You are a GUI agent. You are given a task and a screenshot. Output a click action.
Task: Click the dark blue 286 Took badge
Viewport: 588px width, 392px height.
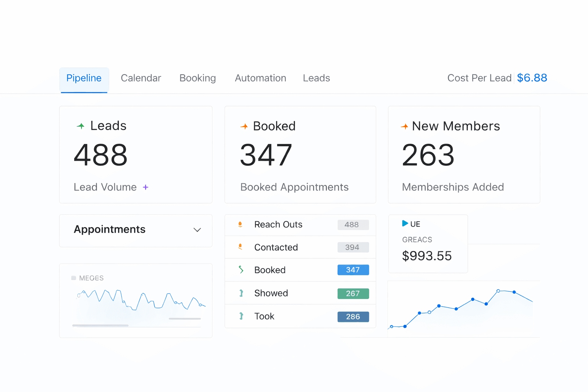(353, 317)
